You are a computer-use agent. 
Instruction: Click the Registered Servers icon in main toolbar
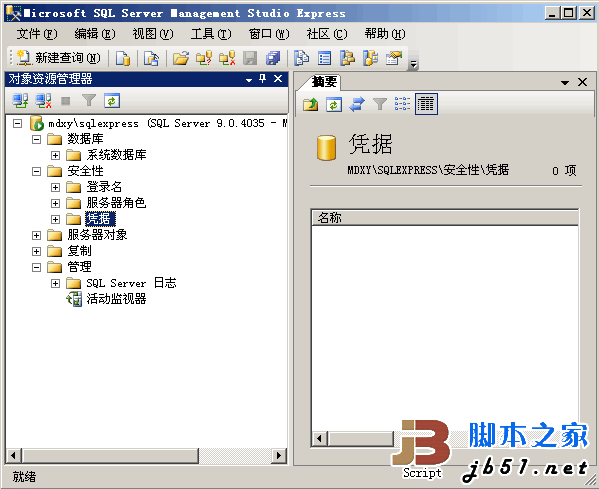pyautogui.click(x=301, y=58)
